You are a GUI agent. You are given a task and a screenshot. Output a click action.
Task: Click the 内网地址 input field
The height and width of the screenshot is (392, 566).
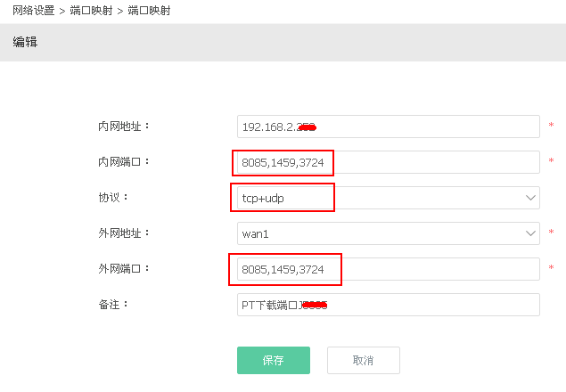[389, 127]
